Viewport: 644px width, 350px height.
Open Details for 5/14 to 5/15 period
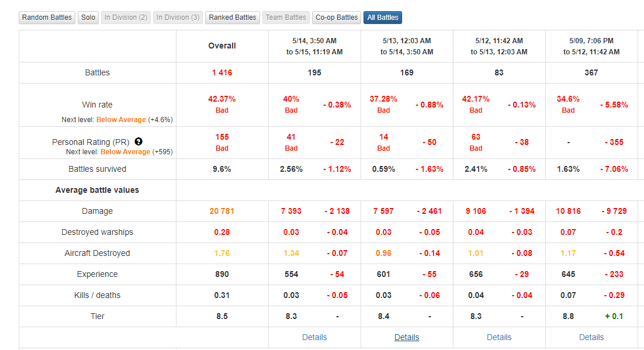(x=314, y=337)
